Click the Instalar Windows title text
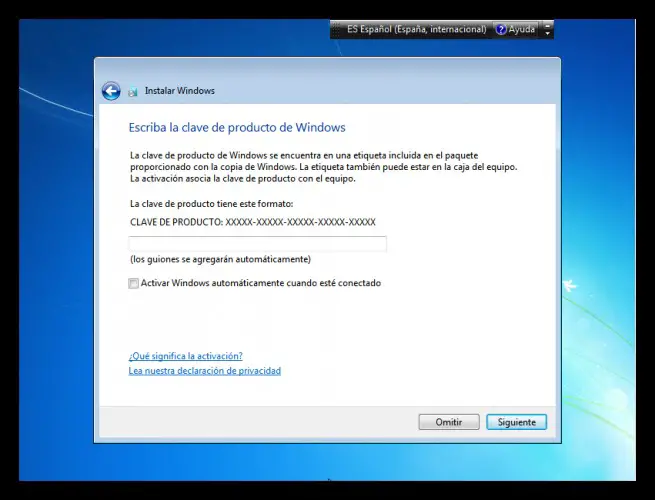This screenshot has height=500, width=655. [x=180, y=91]
